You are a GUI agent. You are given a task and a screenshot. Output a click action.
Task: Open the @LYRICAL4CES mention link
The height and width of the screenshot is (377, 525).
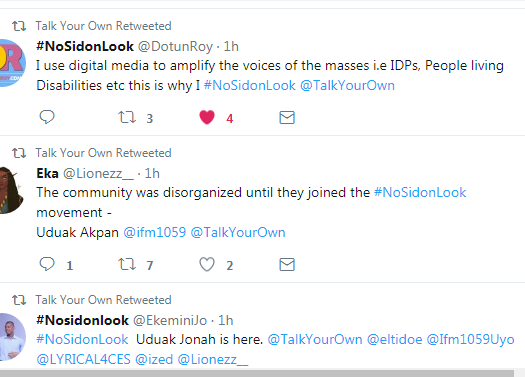(x=83, y=359)
